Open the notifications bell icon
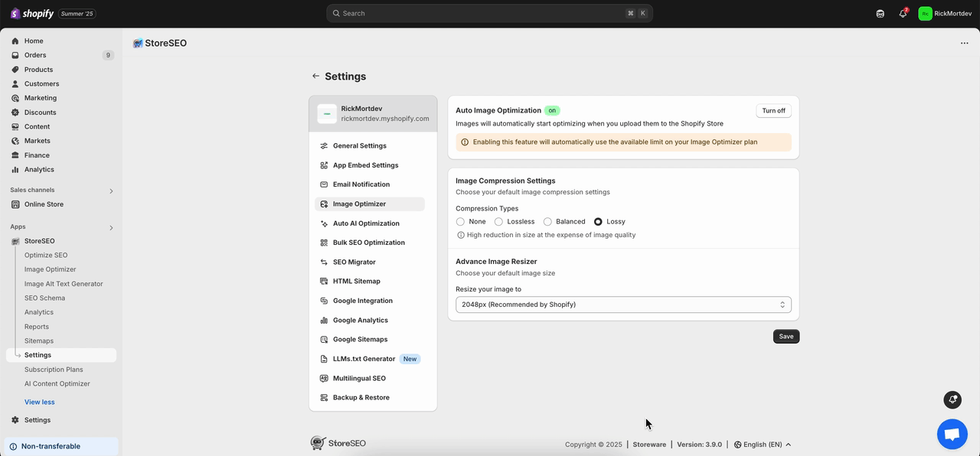 click(903, 14)
